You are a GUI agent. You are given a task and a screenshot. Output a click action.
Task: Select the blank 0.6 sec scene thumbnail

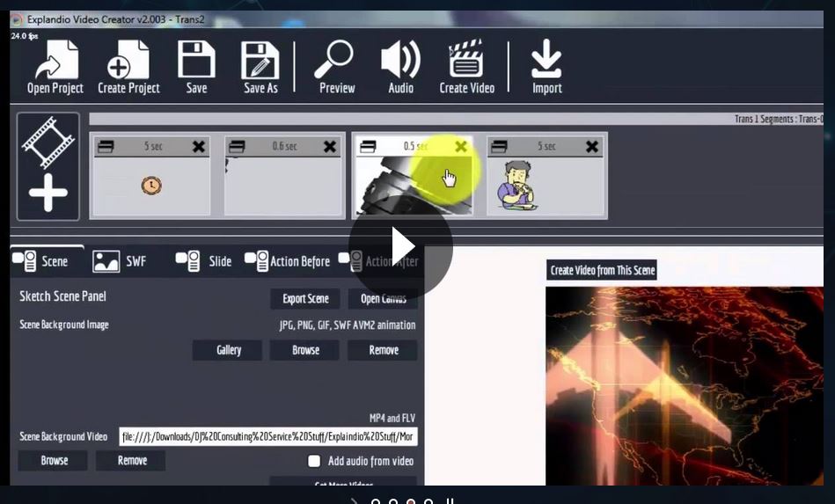coord(282,186)
